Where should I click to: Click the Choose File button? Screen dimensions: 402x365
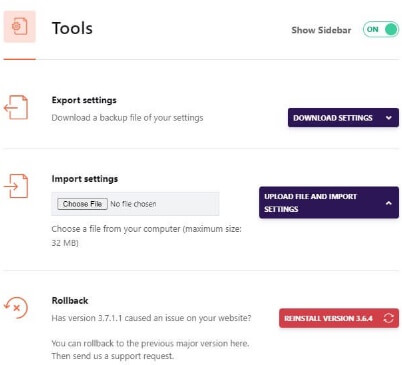[82, 204]
